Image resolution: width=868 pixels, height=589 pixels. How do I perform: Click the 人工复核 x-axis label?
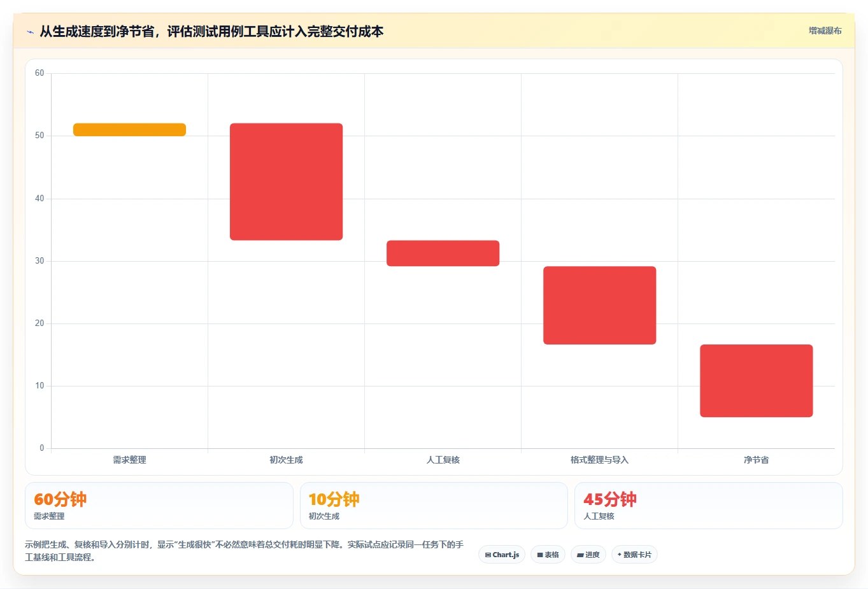tap(443, 460)
